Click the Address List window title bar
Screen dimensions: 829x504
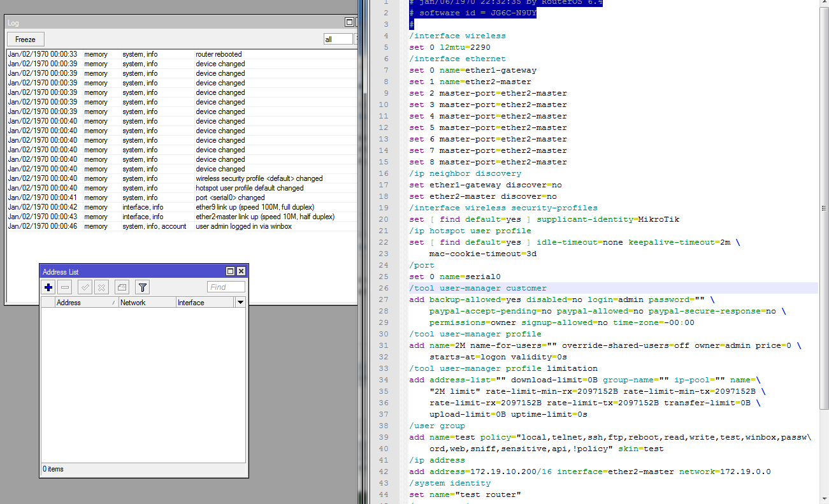click(x=133, y=271)
